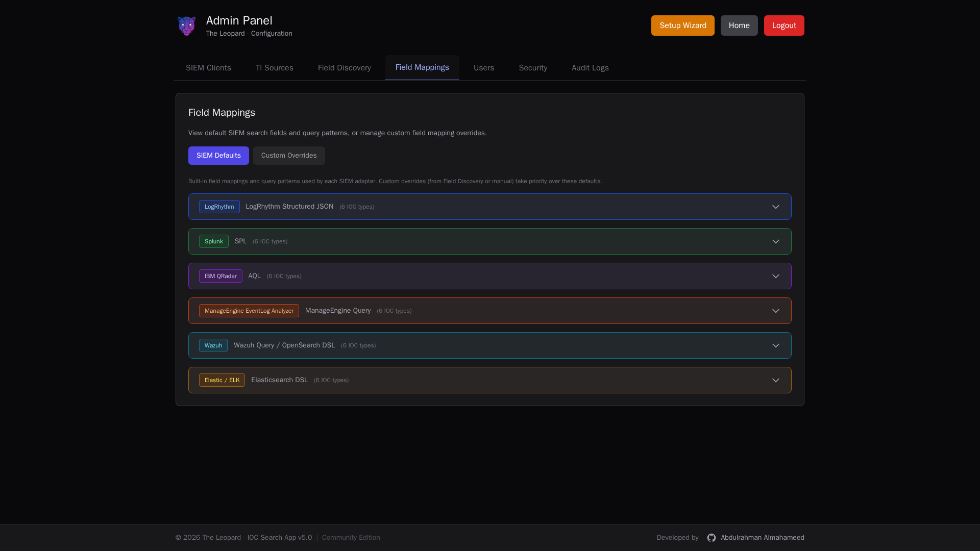Screen dimensions: 980x551
Task: Click the ManageEngine EventLog Analyzer badge
Action: tap(249, 311)
